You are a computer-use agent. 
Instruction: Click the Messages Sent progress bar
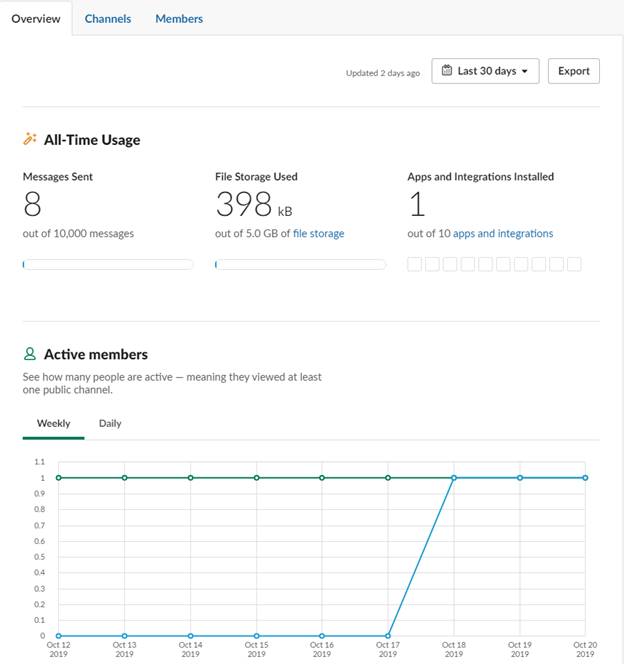click(108, 265)
